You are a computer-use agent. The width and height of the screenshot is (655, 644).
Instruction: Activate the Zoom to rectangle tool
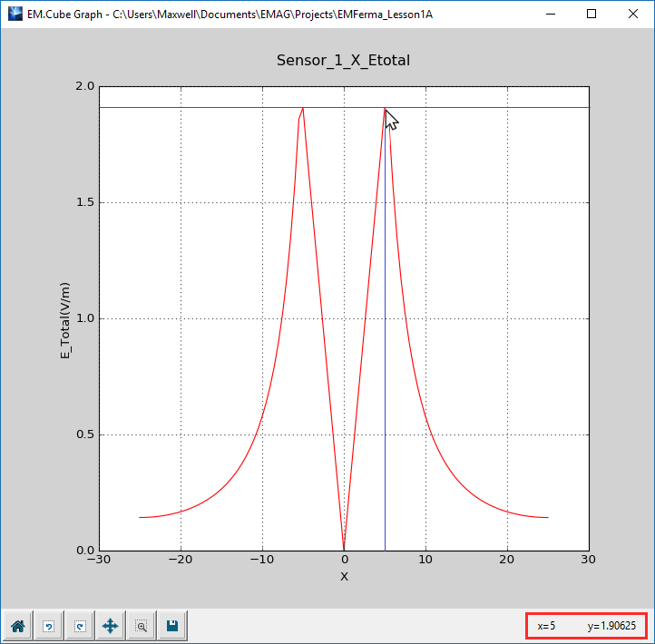pos(141,625)
